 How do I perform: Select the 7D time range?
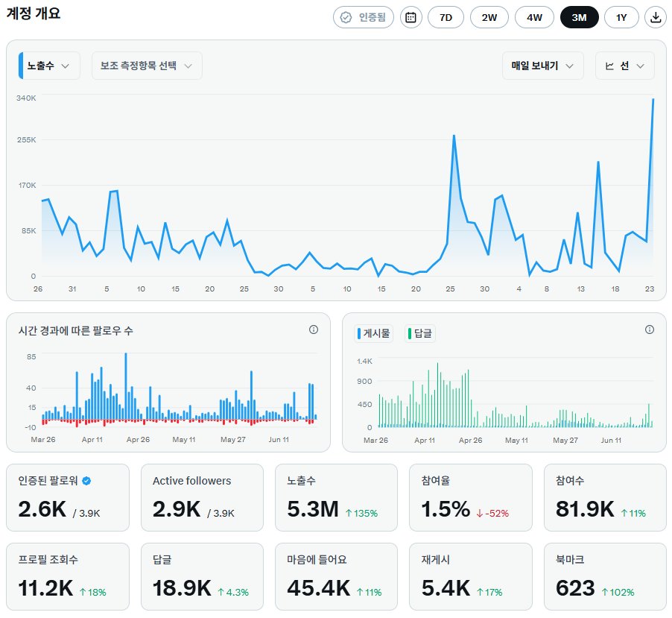tap(446, 18)
